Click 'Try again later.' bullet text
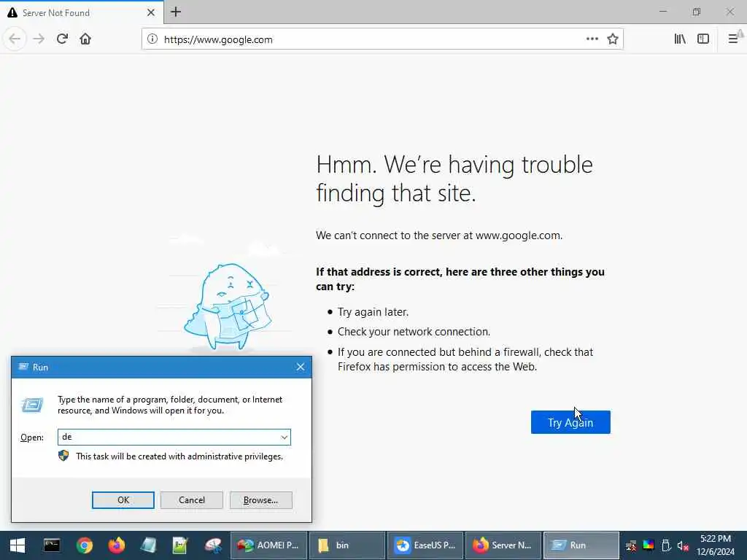 [x=373, y=312]
